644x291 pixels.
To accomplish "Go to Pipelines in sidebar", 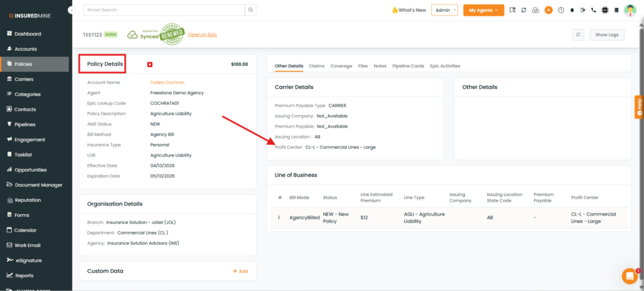I will (25, 124).
